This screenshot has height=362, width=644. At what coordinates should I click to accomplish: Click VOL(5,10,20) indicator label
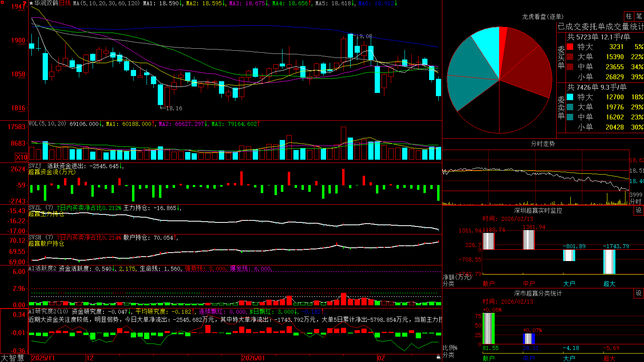(x=47, y=124)
